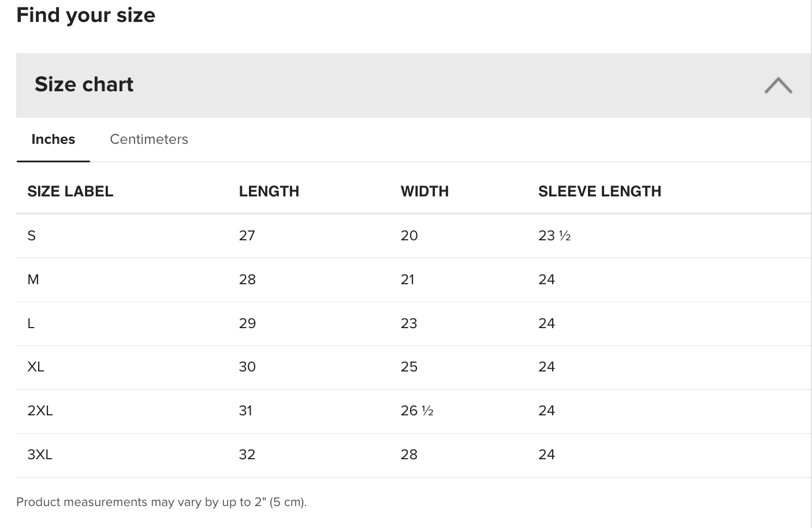Select the S size row label
812x528 pixels.
click(32, 236)
